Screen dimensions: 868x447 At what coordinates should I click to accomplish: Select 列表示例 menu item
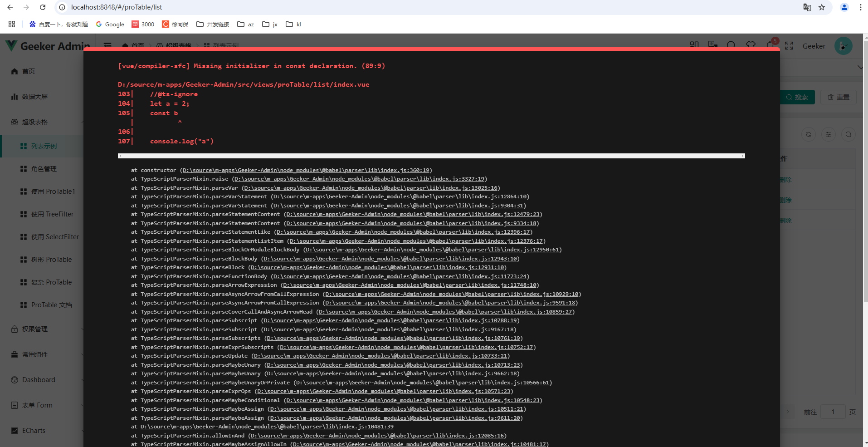pos(42,146)
